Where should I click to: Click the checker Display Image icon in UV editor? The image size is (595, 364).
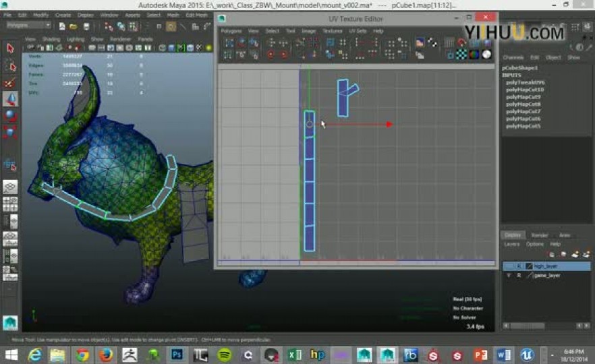432,43
